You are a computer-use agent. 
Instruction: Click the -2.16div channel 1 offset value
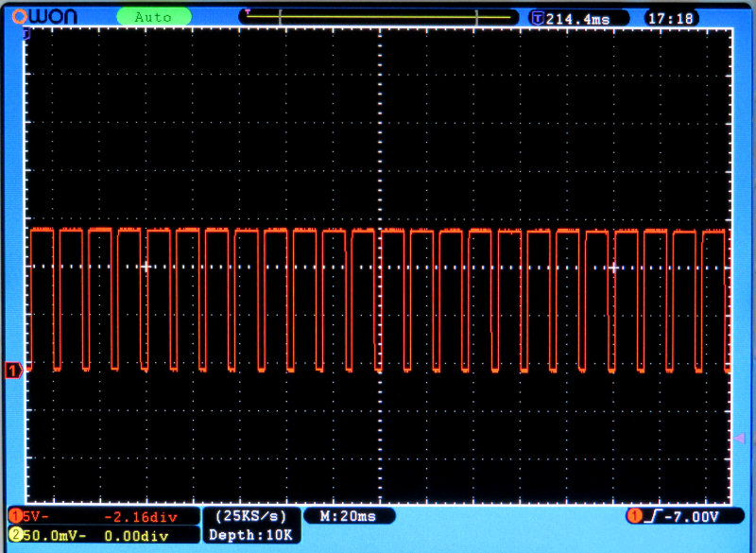pos(141,517)
